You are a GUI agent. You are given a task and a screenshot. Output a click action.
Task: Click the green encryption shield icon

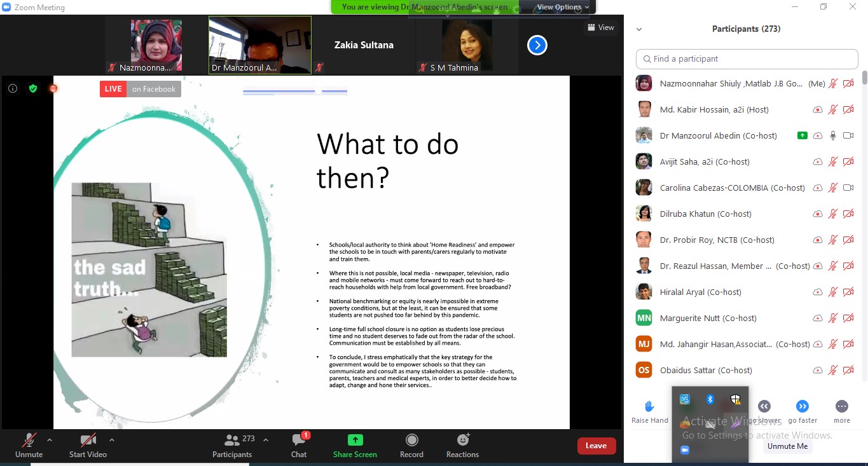[33, 89]
